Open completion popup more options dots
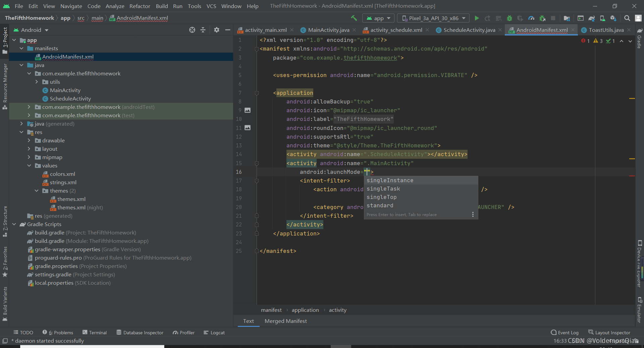The image size is (644, 348). point(473,214)
